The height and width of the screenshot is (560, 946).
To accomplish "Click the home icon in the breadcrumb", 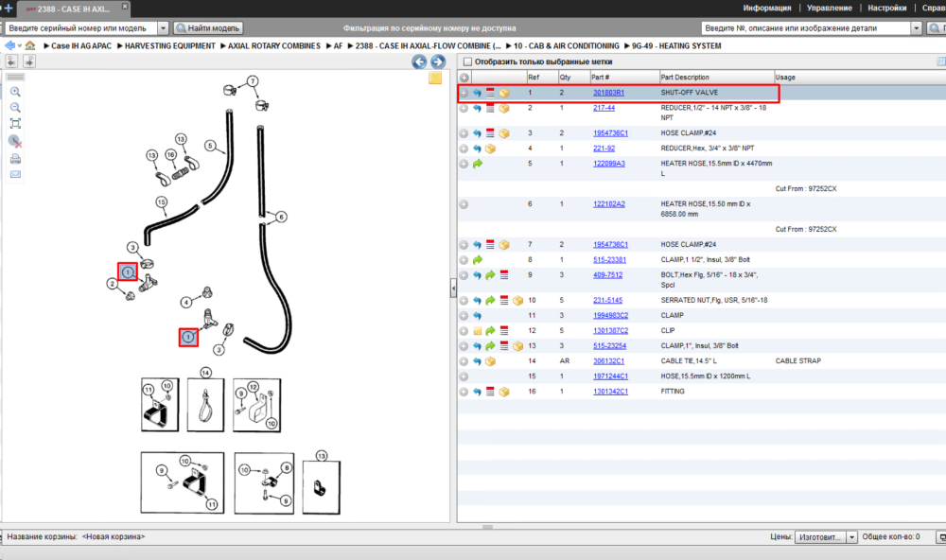I will click(x=30, y=45).
